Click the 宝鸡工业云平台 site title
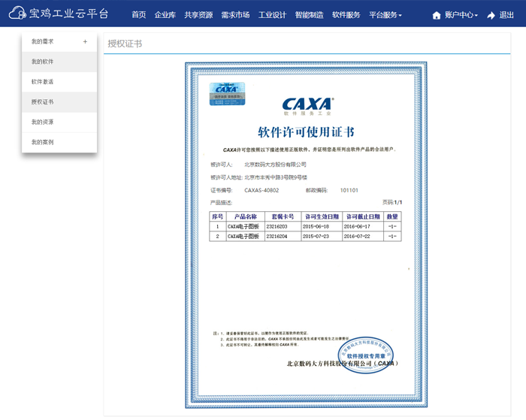The height and width of the screenshot is (420, 526). point(69,14)
